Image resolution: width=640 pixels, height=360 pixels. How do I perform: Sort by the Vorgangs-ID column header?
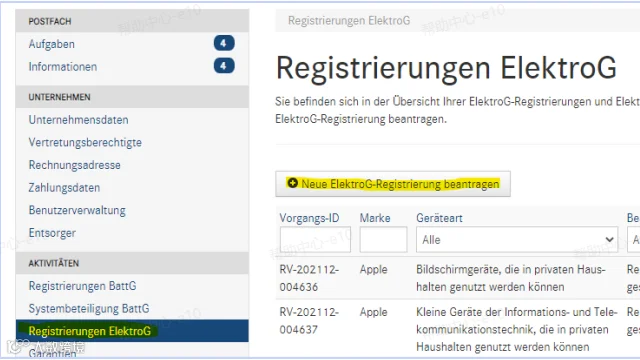point(309,218)
